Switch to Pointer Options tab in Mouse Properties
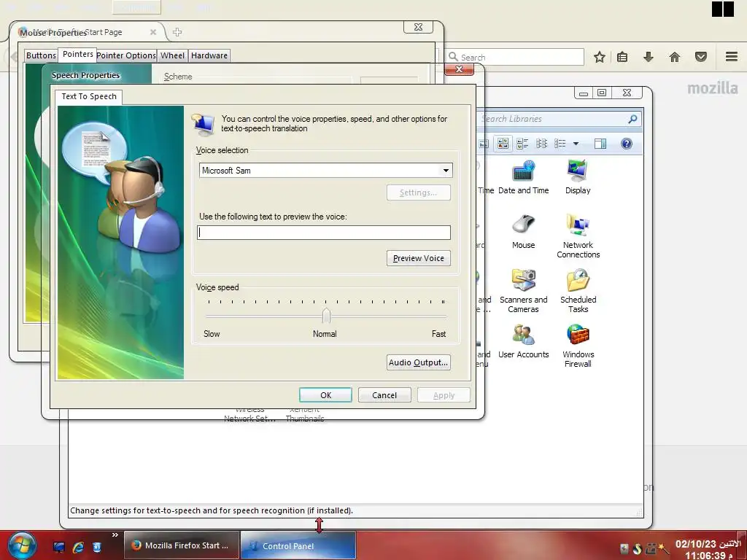The image size is (747, 560). click(126, 55)
